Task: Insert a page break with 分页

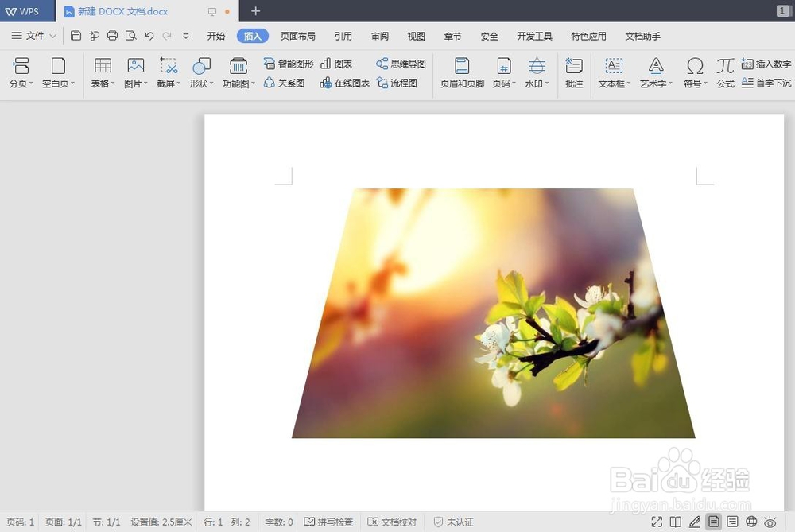Action: point(21,72)
